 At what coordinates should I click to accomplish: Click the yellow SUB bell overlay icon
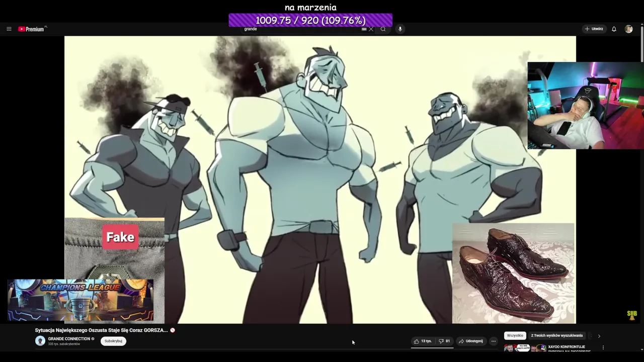[632, 315]
